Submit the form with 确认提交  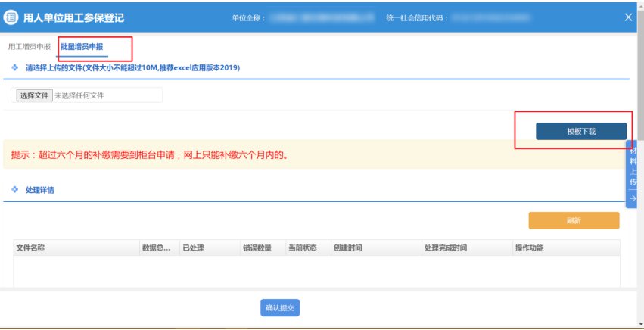click(x=282, y=307)
